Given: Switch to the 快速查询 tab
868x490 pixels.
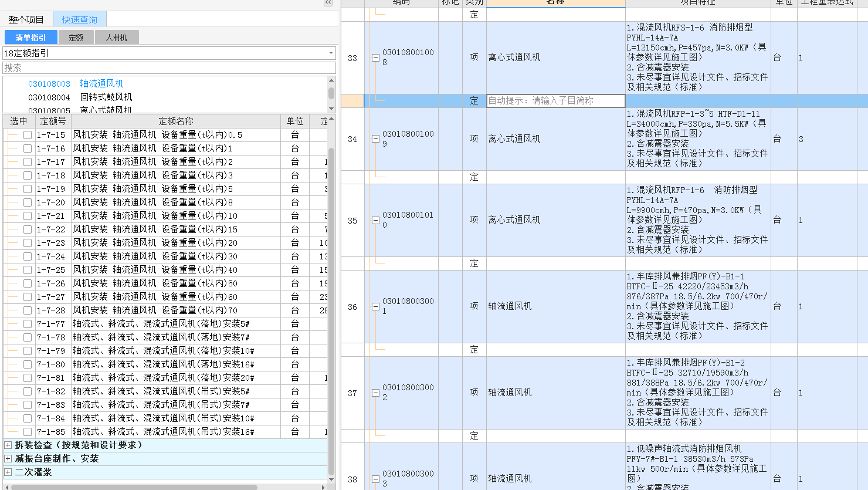Looking at the screenshot, I should [80, 19].
